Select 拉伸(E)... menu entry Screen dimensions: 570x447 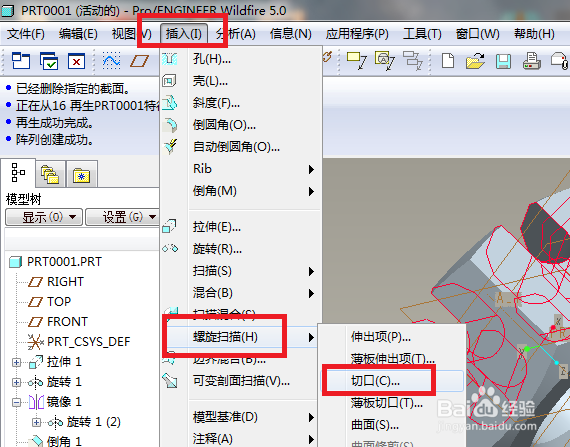click(241, 227)
